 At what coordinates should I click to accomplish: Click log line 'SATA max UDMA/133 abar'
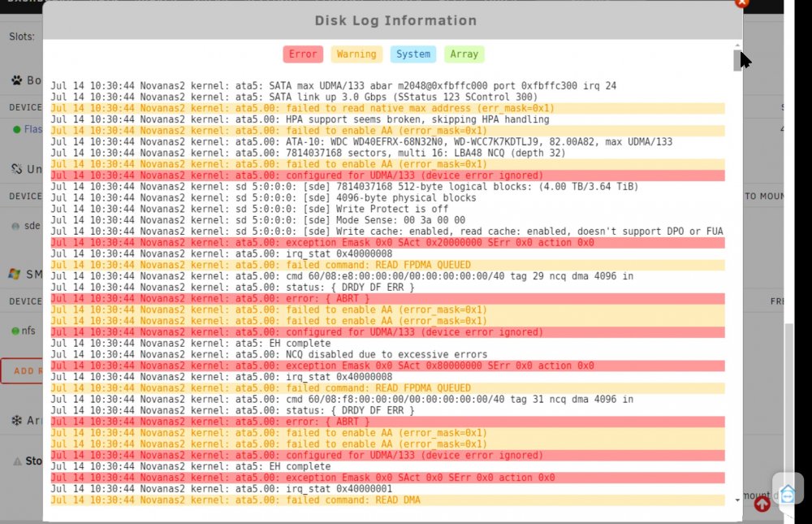334,85
